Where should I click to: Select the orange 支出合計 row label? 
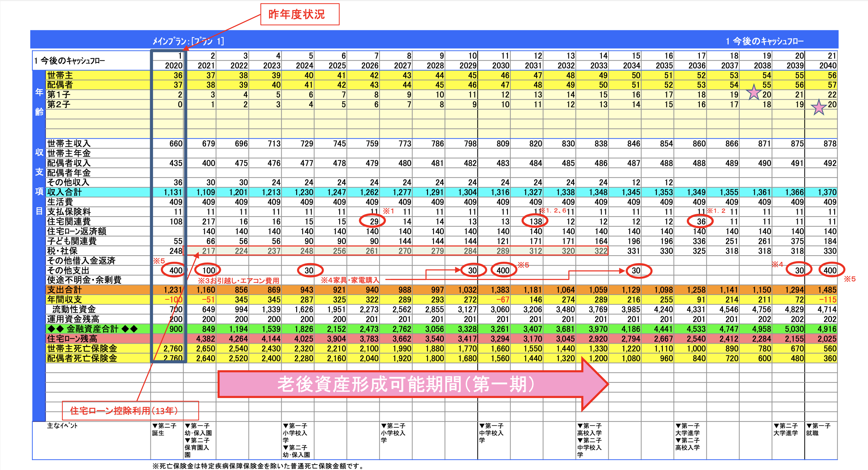coord(64,290)
